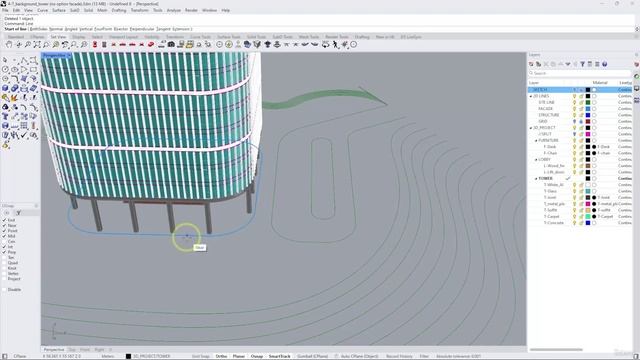The width and height of the screenshot is (640, 360).
Task: Toggle SmartTrack in the status bar
Action: coord(280,356)
